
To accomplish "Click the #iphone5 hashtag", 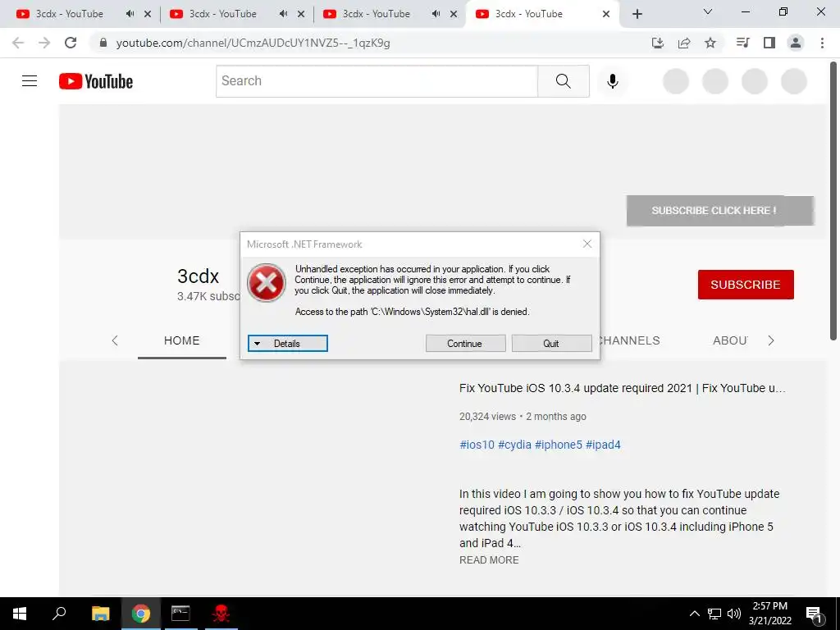I will pyautogui.click(x=558, y=445).
